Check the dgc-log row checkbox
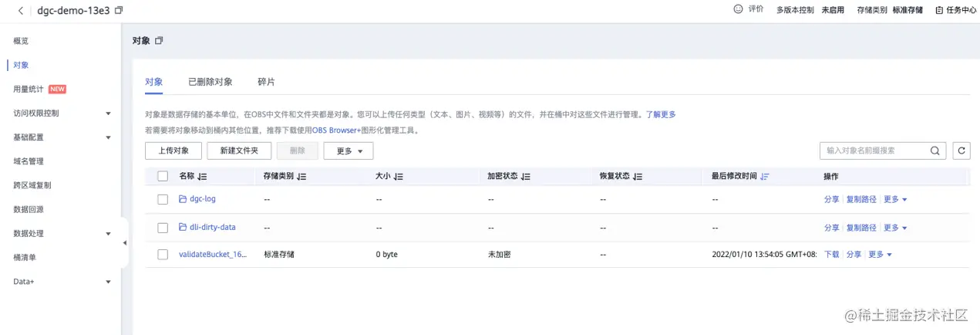Screen dimensions: 980x335 pyautogui.click(x=163, y=199)
